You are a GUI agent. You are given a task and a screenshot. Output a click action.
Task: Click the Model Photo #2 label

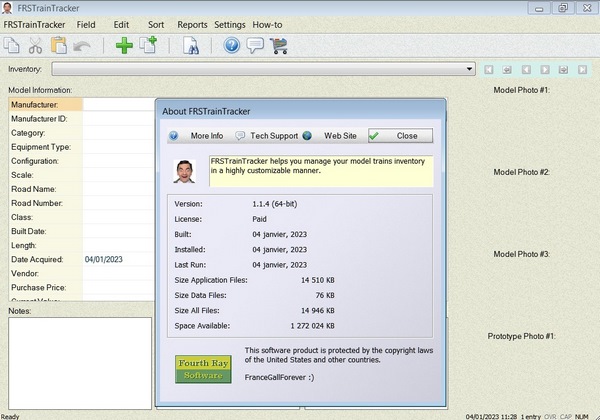coord(522,172)
